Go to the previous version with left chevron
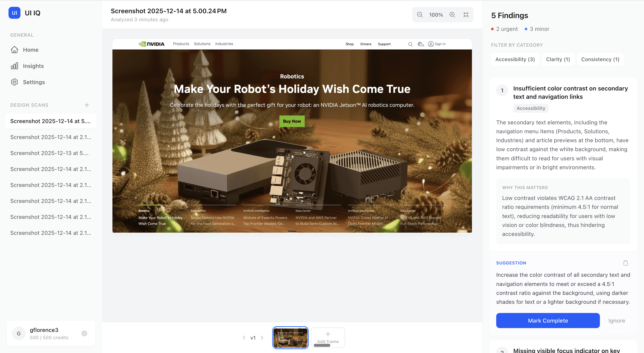 point(244,338)
